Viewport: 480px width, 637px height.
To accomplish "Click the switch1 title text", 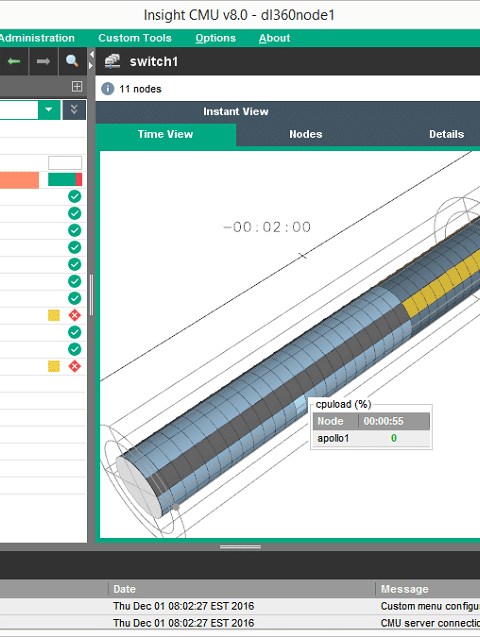I will coord(154,62).
